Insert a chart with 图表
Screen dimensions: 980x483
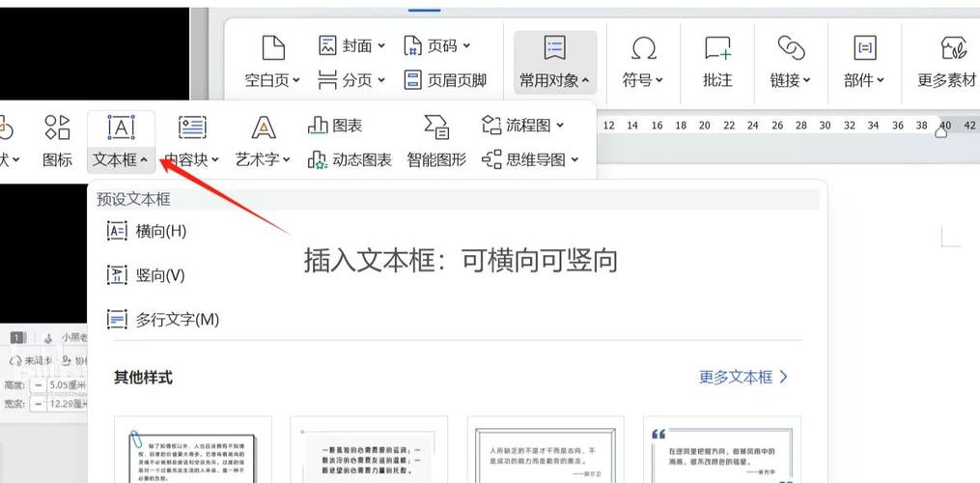(x=336, y=126)
